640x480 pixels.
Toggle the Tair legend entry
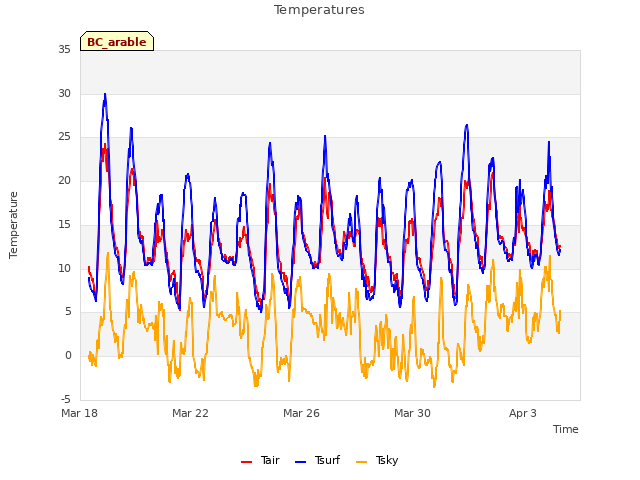click(x=260, y=460)
